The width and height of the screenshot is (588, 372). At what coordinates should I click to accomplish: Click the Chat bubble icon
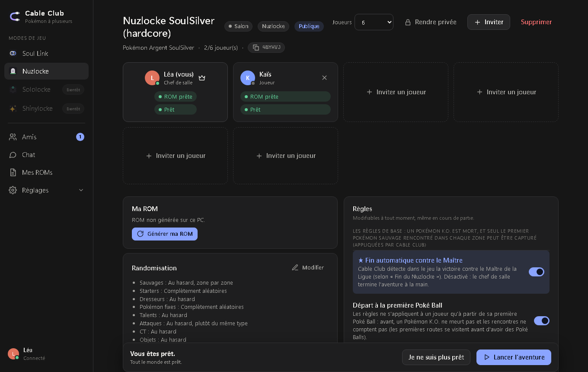[x=13, y=155]
